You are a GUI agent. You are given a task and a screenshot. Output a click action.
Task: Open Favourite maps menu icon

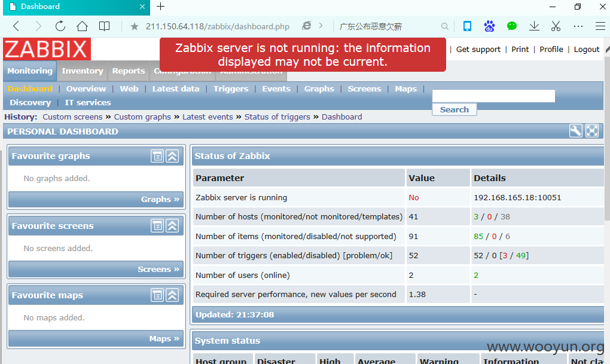157,295
